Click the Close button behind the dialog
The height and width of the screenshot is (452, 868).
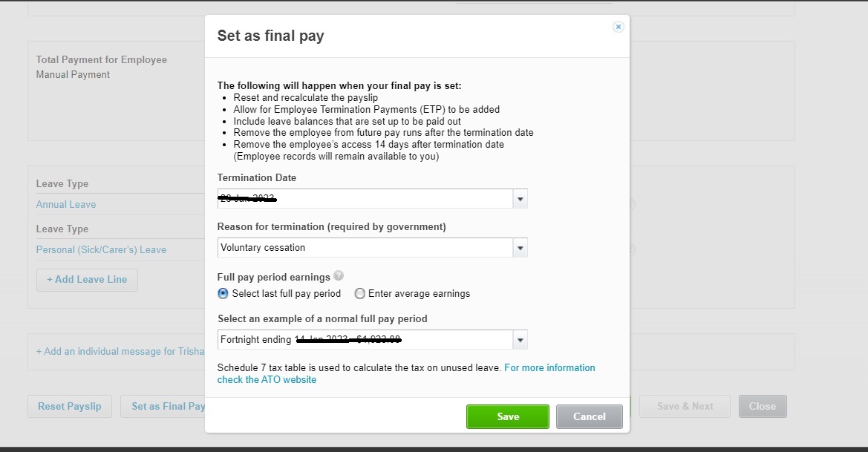click(x=762, y=406)
